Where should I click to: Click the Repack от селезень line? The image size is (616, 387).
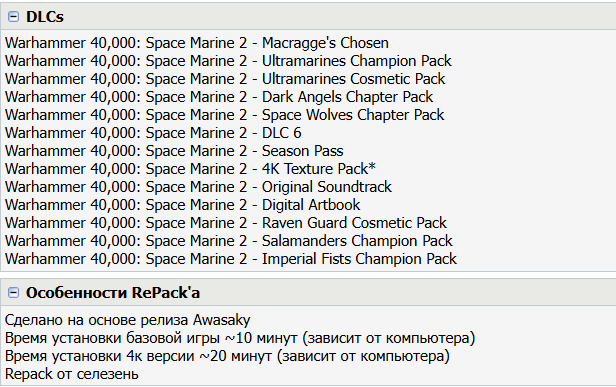coord(72,374)
